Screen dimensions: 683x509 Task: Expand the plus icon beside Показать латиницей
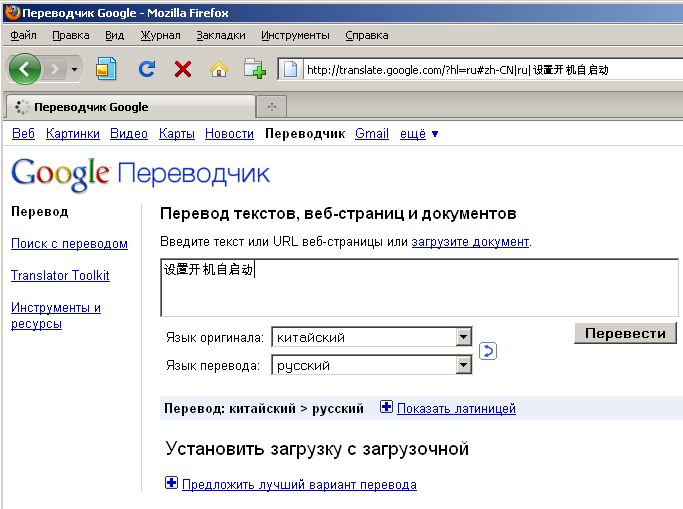point(386,407)
